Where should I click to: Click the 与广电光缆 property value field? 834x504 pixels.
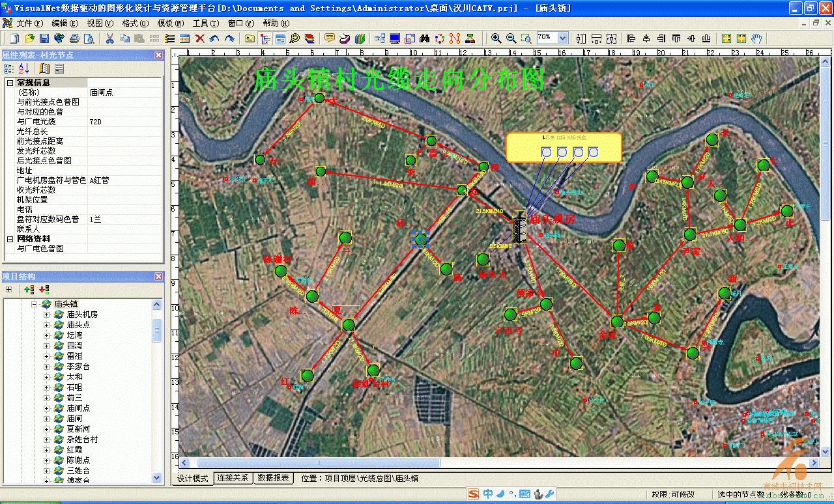tap(124, 122)
